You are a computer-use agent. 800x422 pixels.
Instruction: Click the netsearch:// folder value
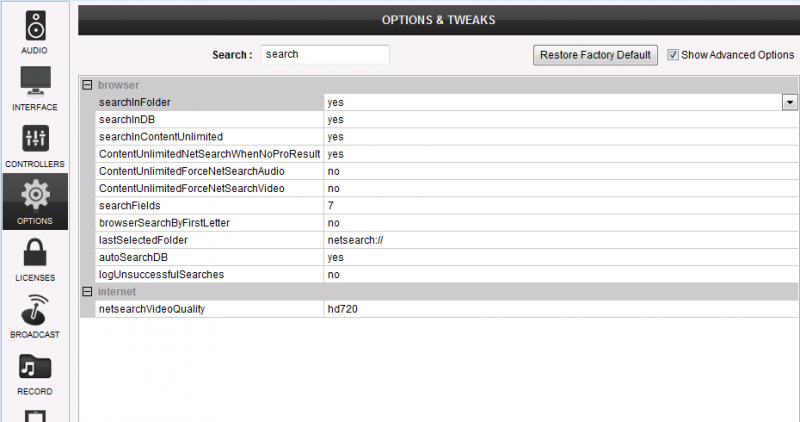pyautogui.click(x=355, y=240)
